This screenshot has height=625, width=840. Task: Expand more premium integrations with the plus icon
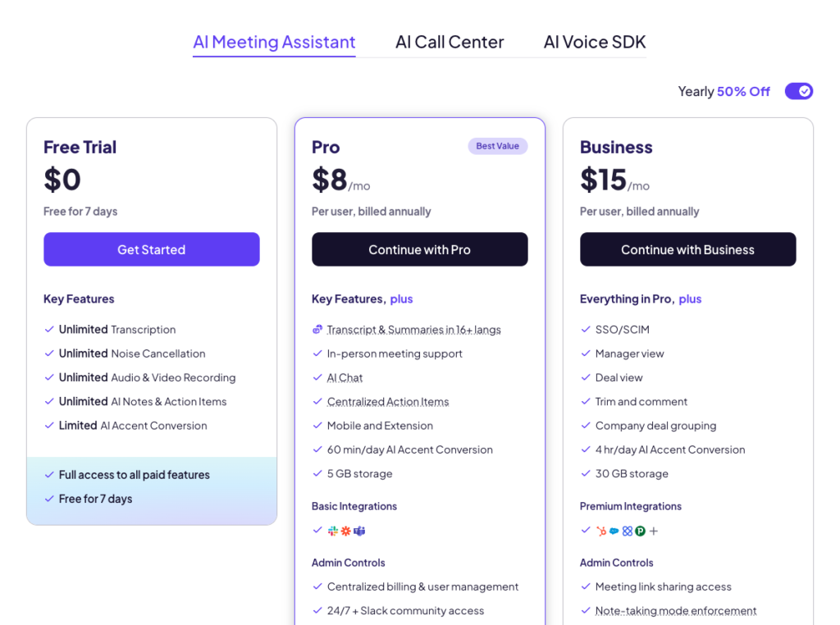[x=654, y=531]
